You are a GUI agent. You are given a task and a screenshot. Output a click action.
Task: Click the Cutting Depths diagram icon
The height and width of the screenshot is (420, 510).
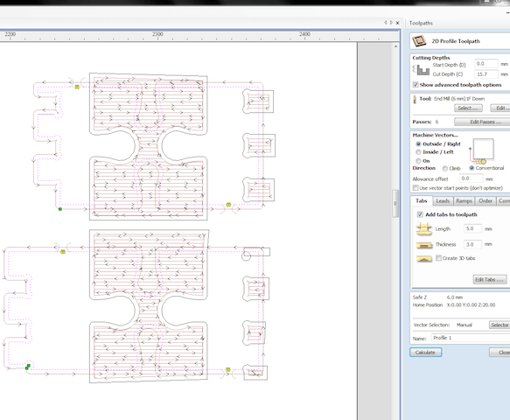pyautogui.click(x=422, y=70)
